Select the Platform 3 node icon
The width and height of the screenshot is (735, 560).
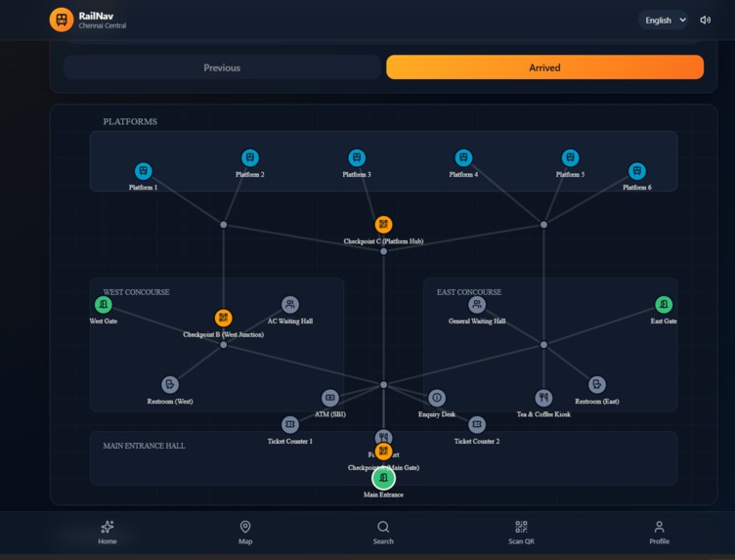(x=357, y=158)
